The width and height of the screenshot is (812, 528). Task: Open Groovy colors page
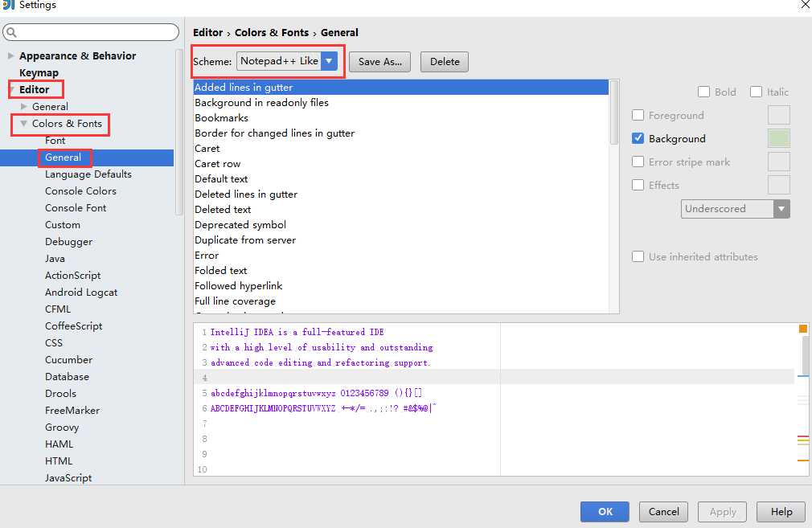(x=62, y=428)
